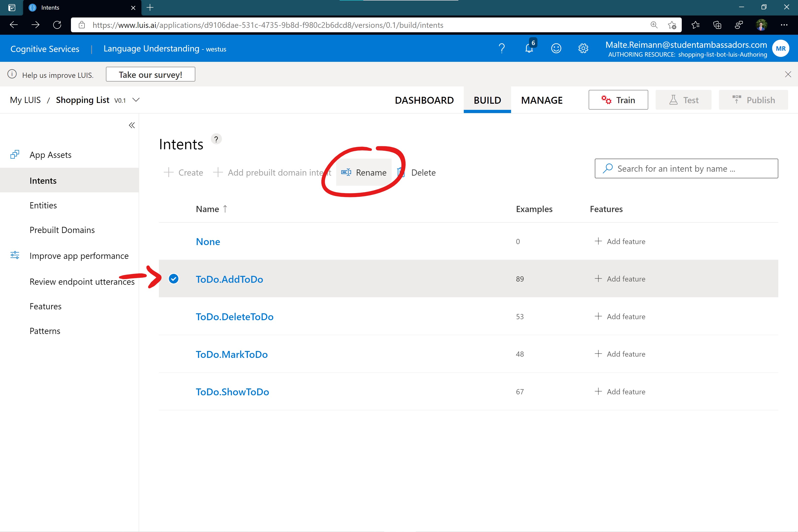Switch to the MANAGE tab
This screenshot has height=532, width=798.
pyautogui.click(x=542, y=100)
